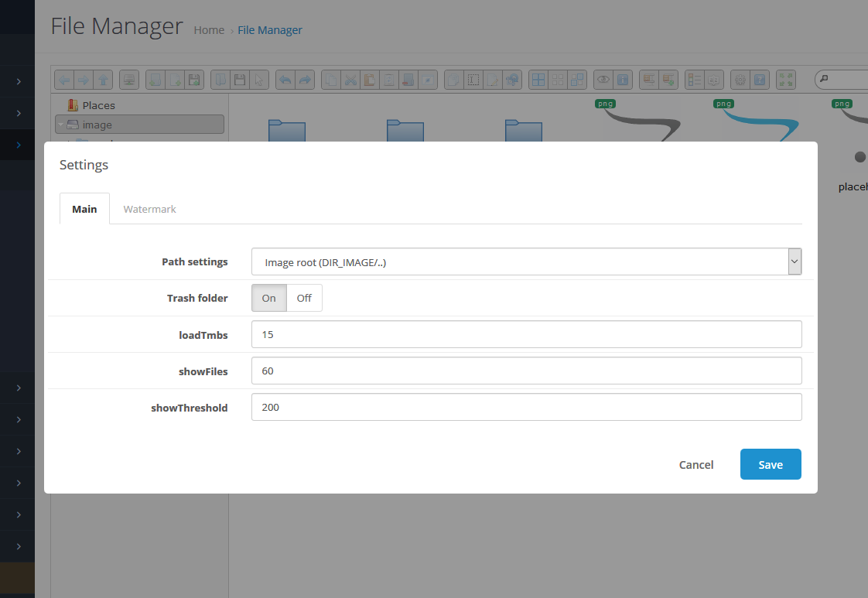Click the File Manager breadcrumb link
The image size is (868, 598).
(x=270, y=30)
